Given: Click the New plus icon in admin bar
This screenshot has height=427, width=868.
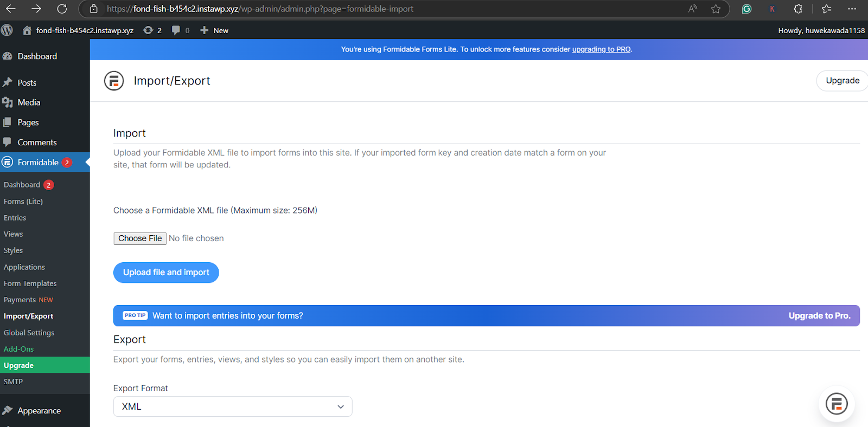Looking at the screenshot, I should [x=204, y=30].
